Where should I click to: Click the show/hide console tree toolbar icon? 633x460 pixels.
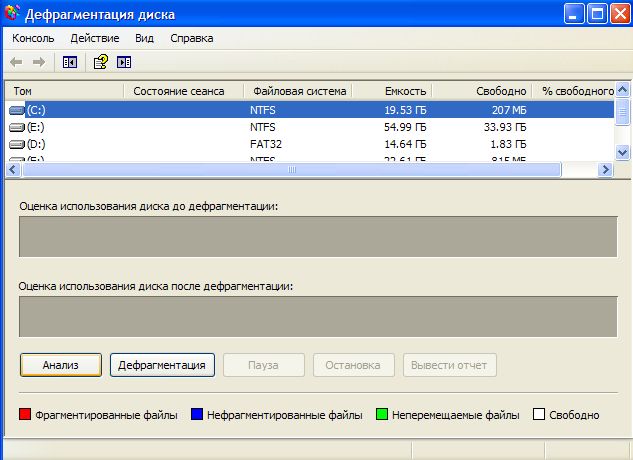point(70,62)
